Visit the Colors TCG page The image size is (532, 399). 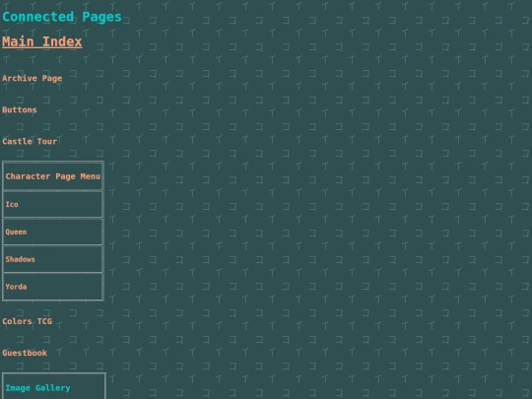click(28, 321)
